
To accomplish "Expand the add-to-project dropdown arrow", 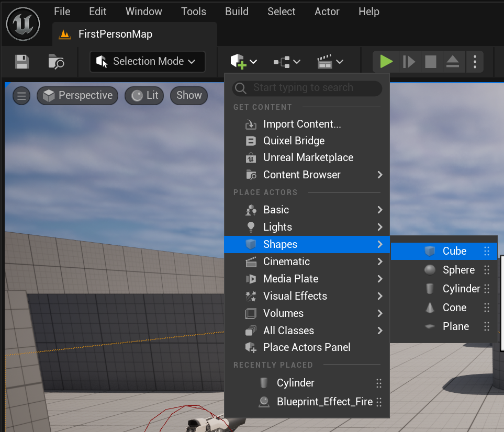I will 253,62.
